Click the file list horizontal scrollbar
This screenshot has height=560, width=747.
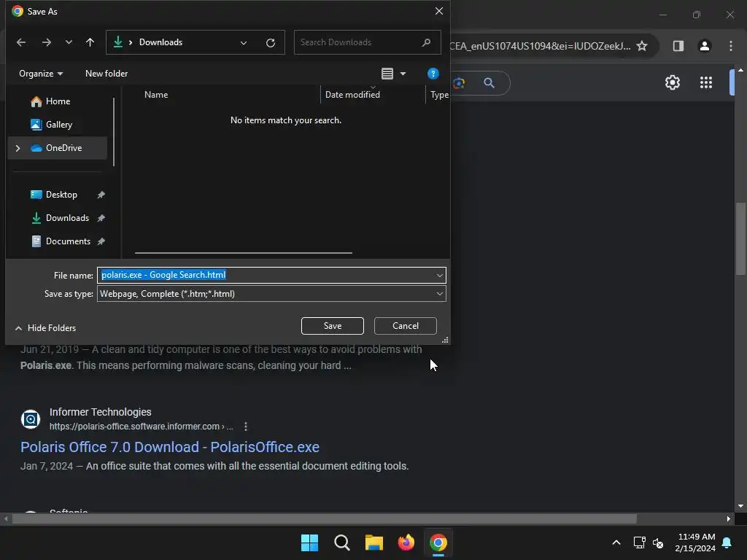click(244, 253)
